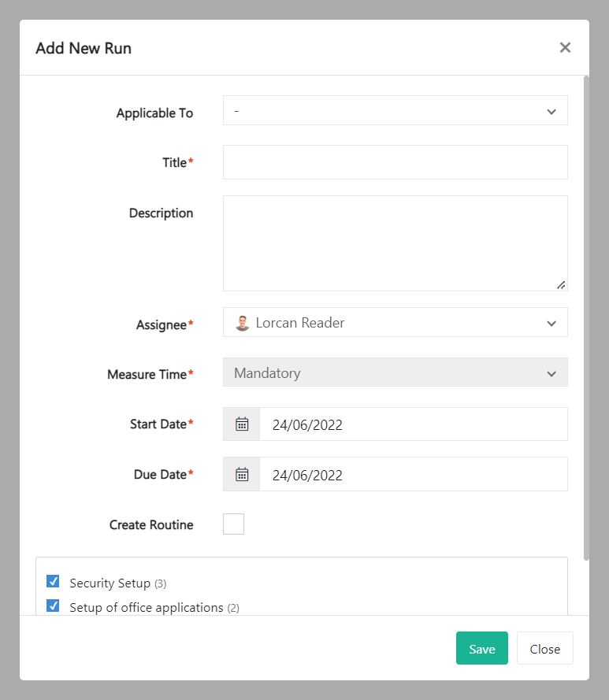The image size is (609, 700).
Task: Click the green Save button
Action: coord(481,649)
